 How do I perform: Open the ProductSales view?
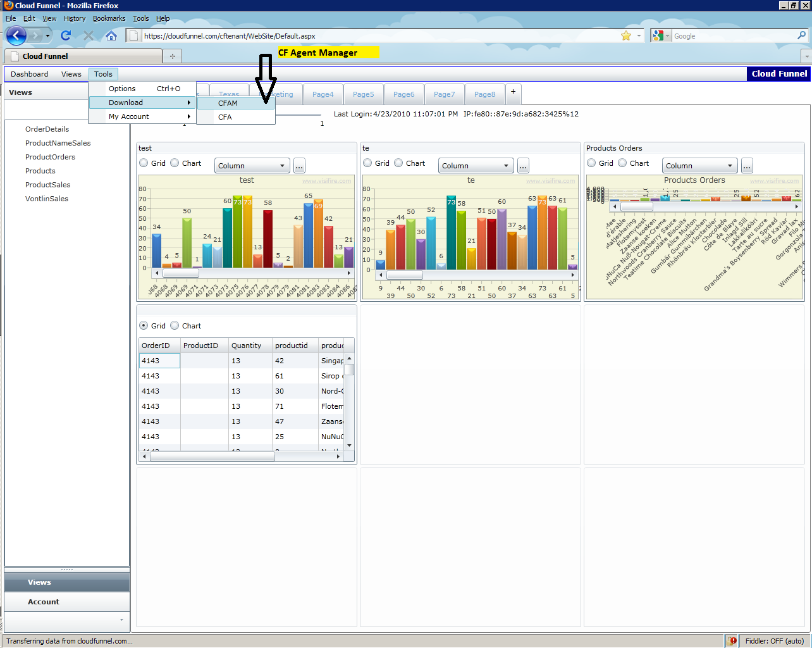48,185
